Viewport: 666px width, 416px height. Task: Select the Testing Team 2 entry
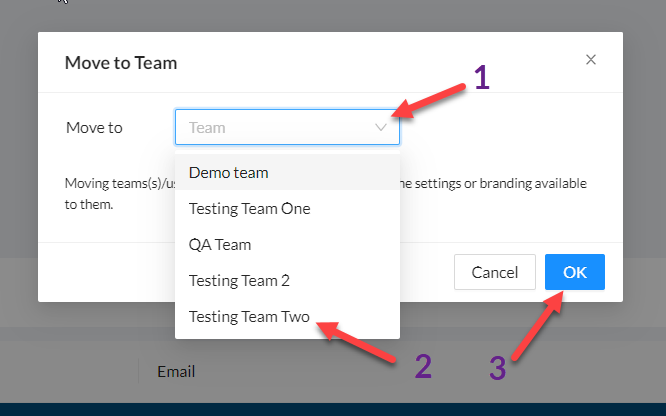[x=287, y=281]
